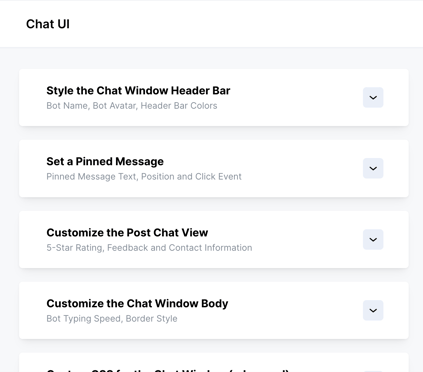
Task: Click empty space inside the Post Chat View card
Action: [x=300, y=239]
